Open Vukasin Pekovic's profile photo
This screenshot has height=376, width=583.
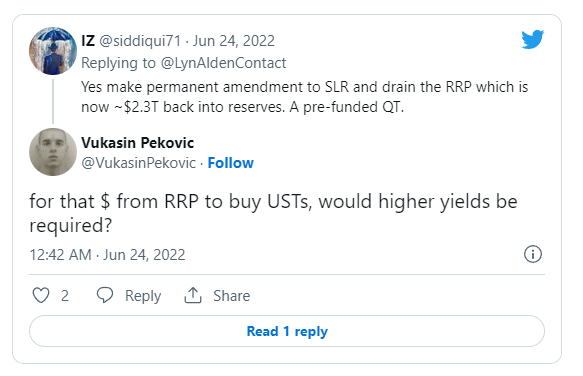coord(53,152)
